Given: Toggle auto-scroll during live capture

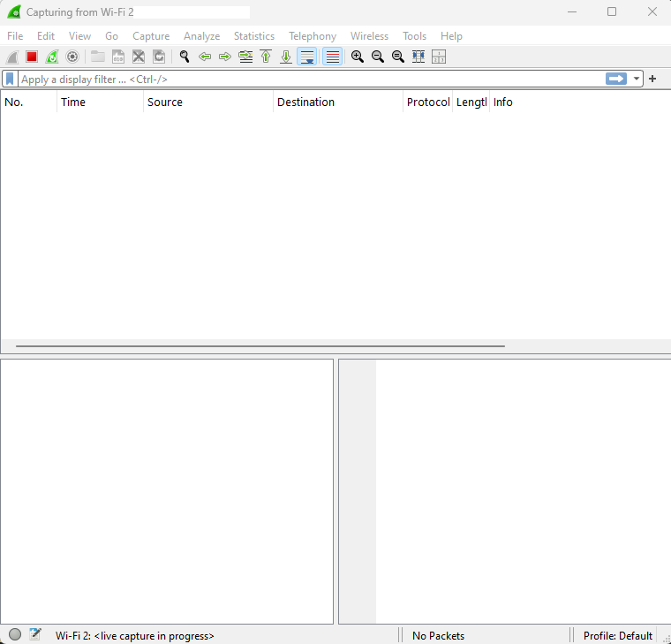Looking at the screenshot, I should tap(307, 57).
